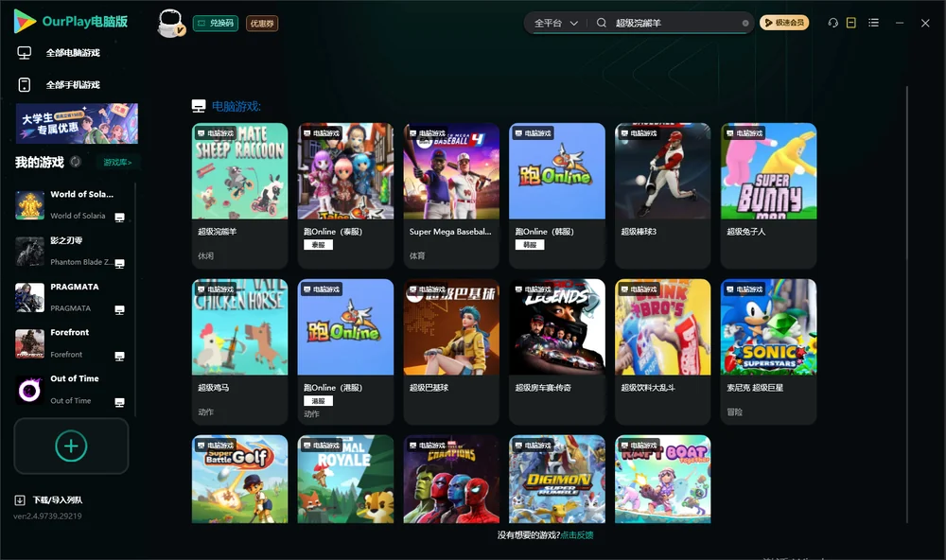Click the search magnifier icon
Viewport: 946px width, 560px height.
point(602,23)
